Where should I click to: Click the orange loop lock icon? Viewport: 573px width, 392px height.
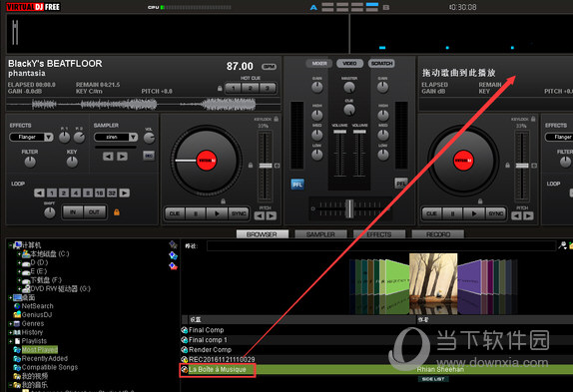117,212
